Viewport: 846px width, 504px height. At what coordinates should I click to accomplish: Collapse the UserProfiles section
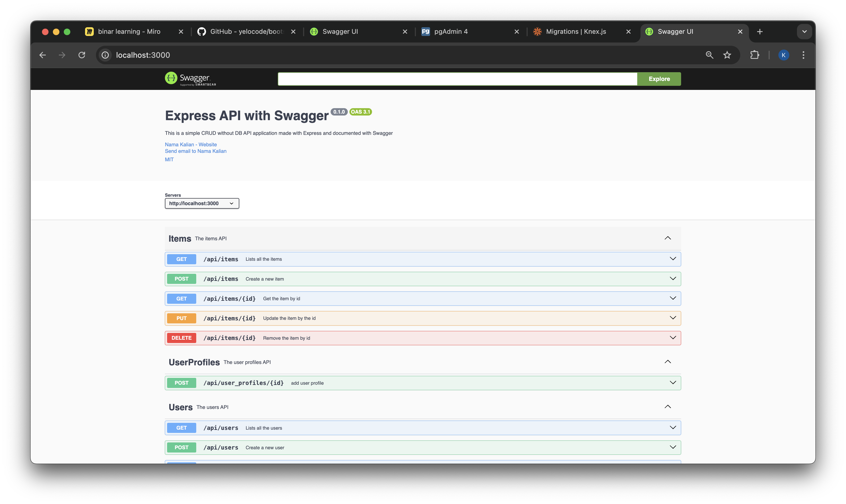[x=668, y=362]
